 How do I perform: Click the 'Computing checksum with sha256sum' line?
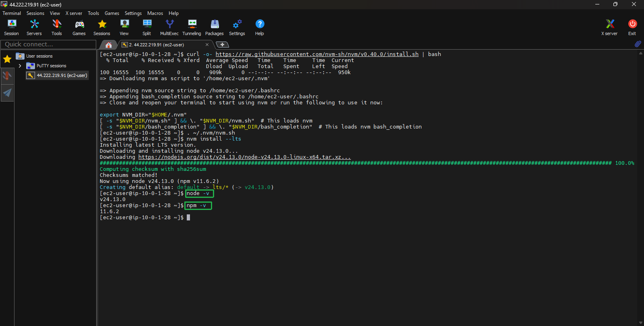[153, 169]
